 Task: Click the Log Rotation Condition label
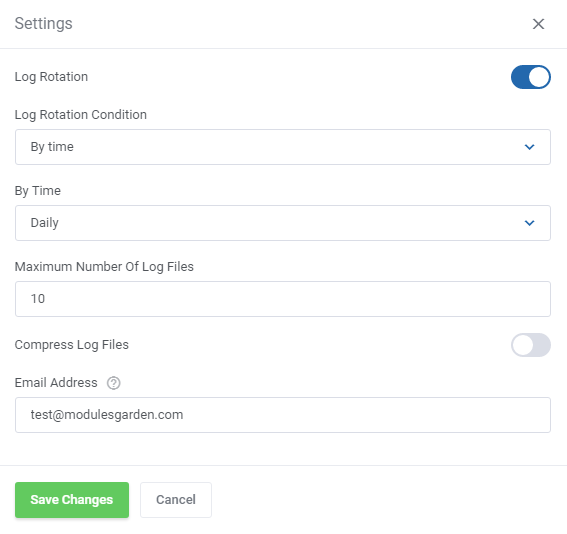pyautogui.click(x=81, y=115)
